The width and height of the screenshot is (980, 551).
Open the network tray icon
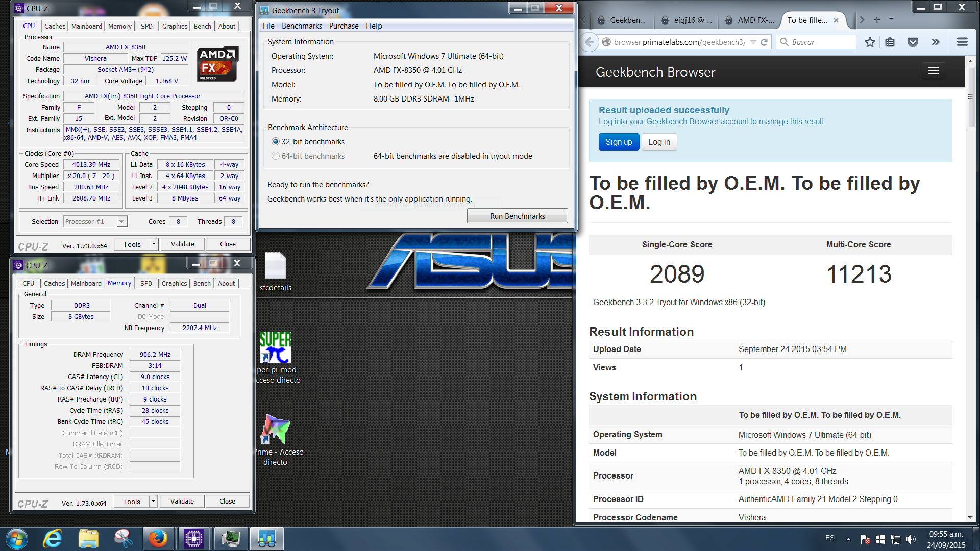coord(895,539)
